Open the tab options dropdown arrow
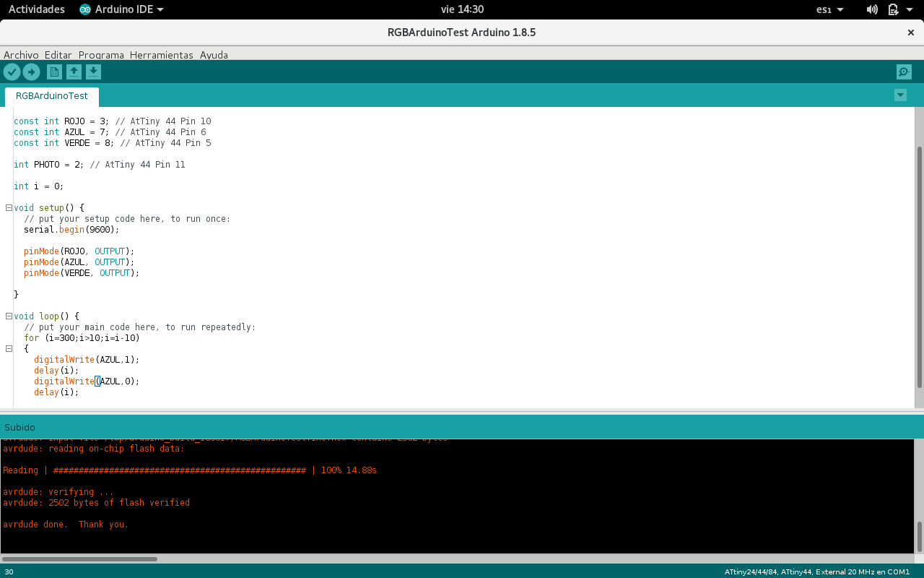This screenshot has width=924, height=578. coord(900,95)
